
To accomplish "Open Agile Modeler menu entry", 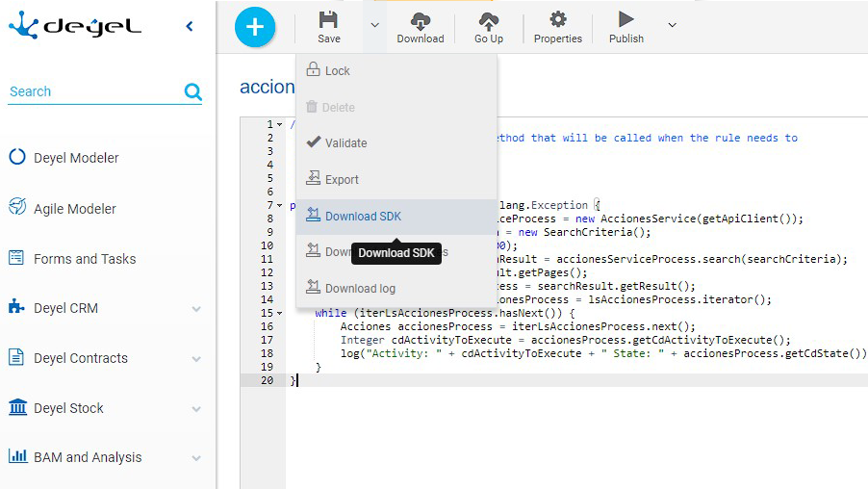I will pyautogui.click(x=75, y=209).
